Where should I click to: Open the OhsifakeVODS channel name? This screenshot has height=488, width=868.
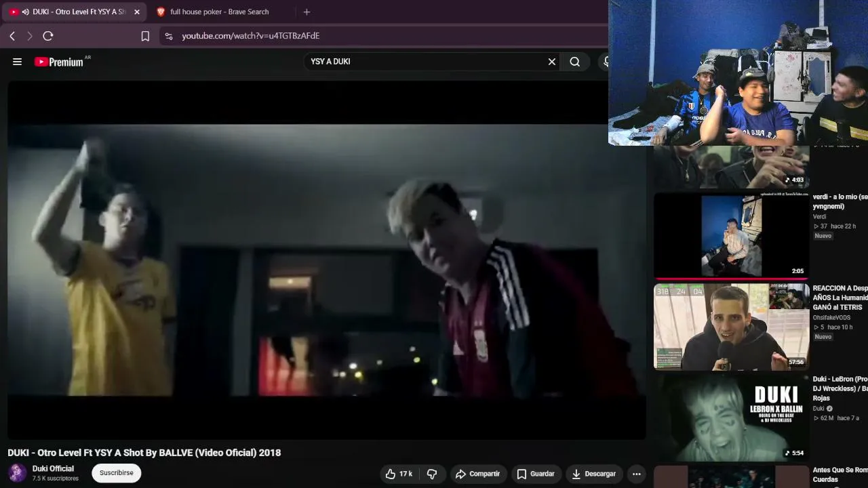[x=831, y=318]
